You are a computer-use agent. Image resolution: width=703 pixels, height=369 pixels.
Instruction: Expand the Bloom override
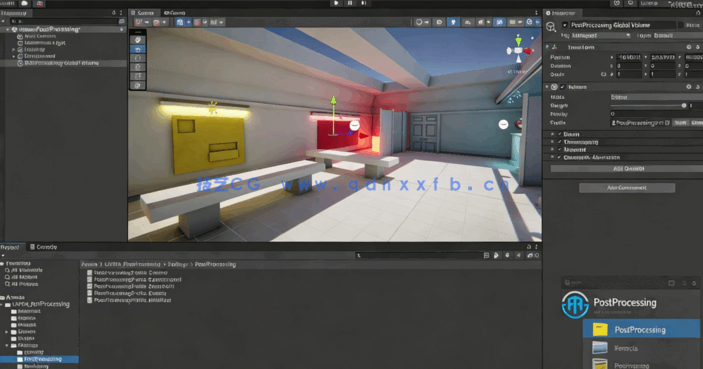pos(553,134)
